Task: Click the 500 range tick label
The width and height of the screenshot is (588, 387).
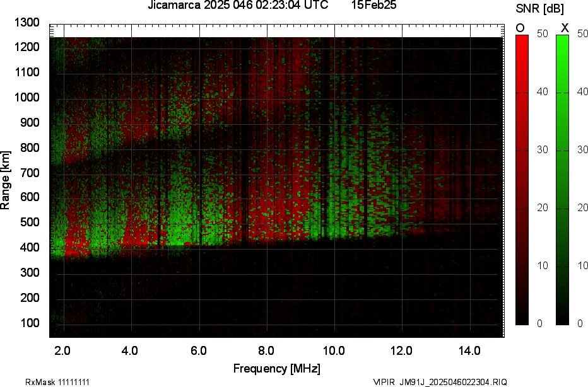Action: 29,222
